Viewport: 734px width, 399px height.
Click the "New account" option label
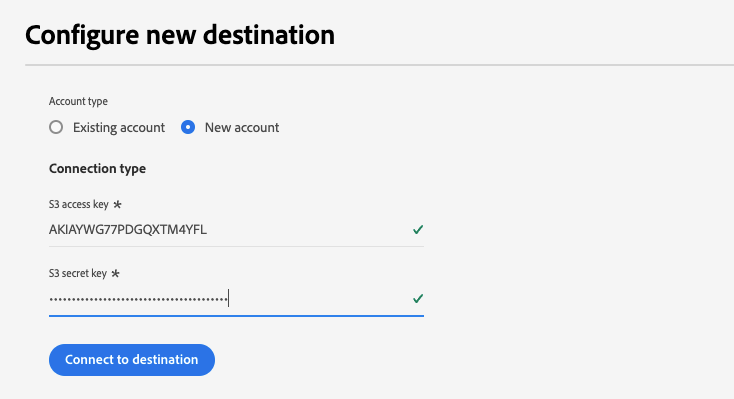point(242,127)
